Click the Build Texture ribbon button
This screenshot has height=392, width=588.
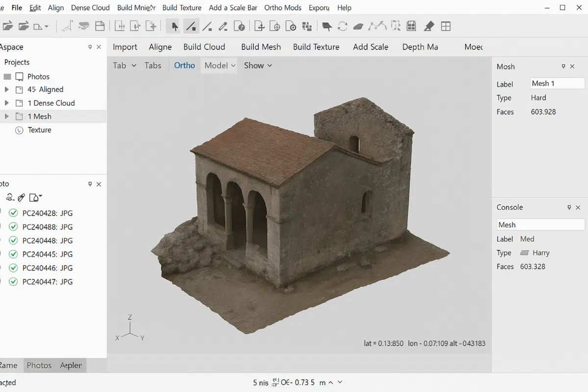click(316, 47)
